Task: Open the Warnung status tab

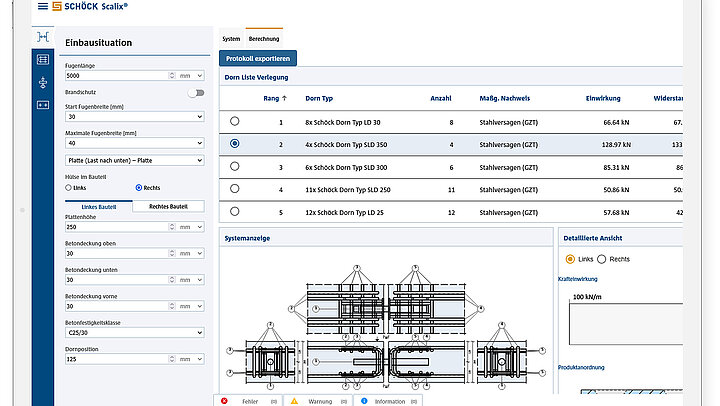Action: coord(318,401)
